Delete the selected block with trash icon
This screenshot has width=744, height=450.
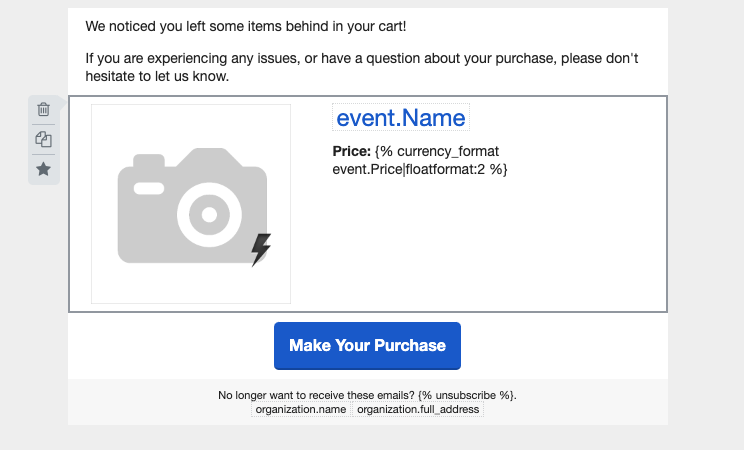(44, 109)
